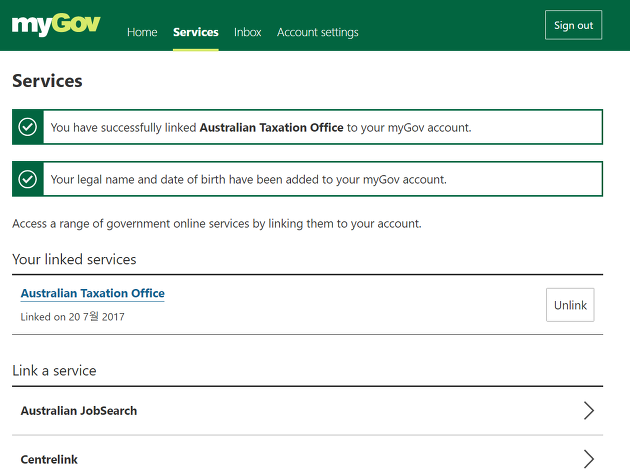The image size is (630, 472).
Task: Select the Centrelink service row
Action: click(307, 454)
